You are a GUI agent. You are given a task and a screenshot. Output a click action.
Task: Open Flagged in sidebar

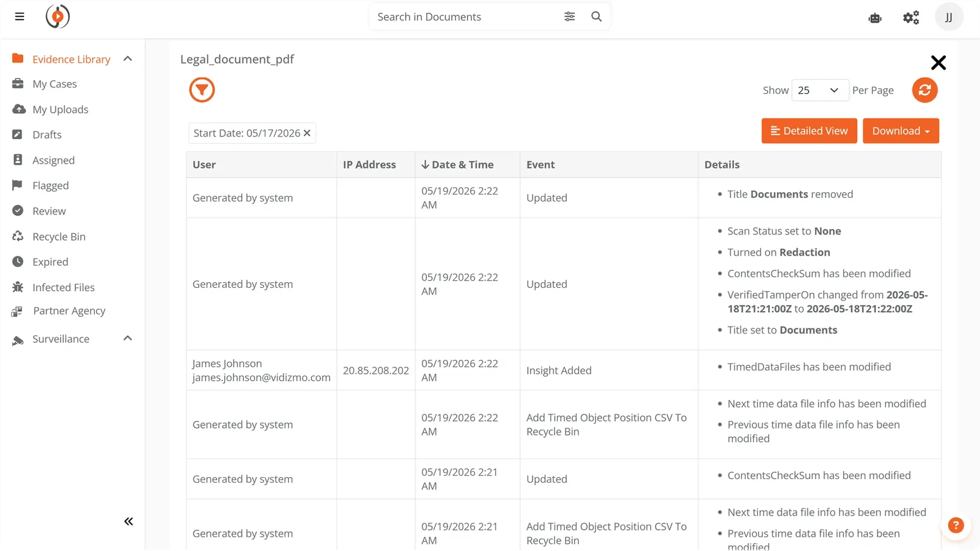(x=51, y=186)
